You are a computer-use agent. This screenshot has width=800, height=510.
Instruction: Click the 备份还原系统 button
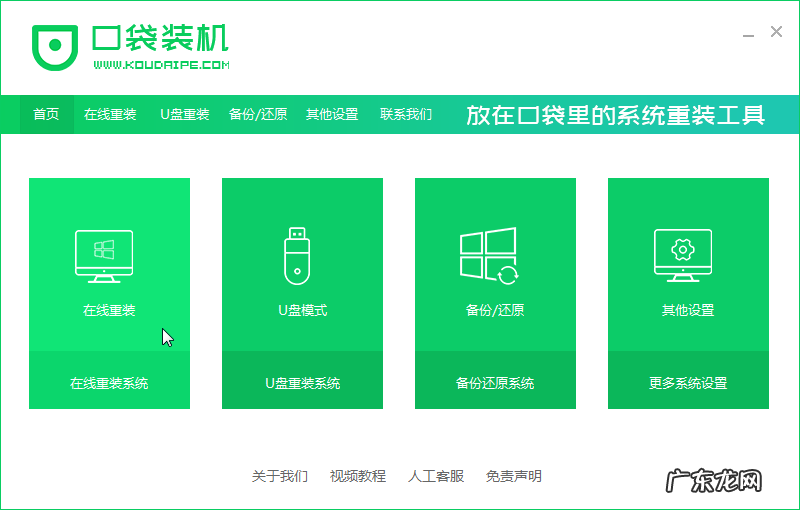[495, 380]
